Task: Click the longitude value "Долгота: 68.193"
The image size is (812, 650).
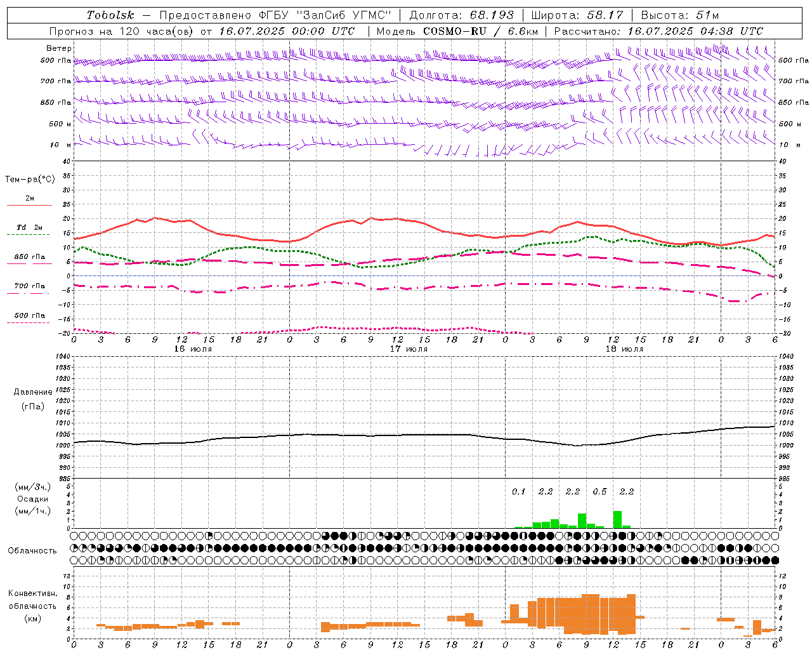Action: pyautogui.click(x=461, y=15)
